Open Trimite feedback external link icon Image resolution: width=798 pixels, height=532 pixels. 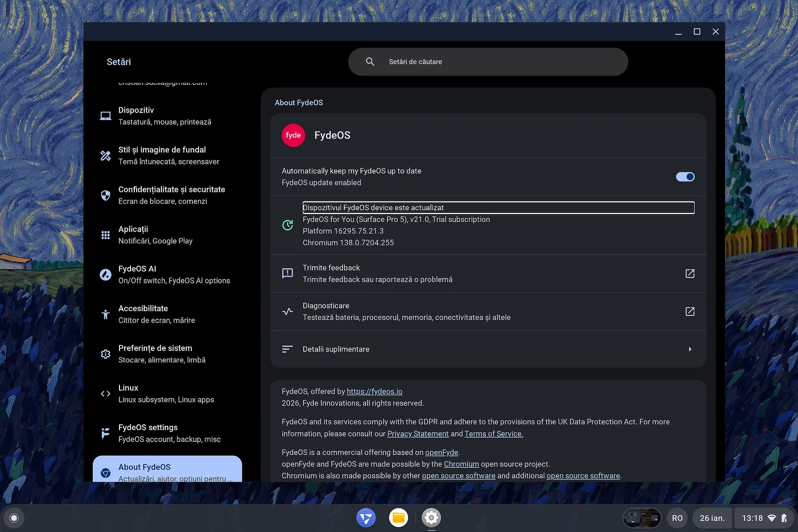[689, 273]
